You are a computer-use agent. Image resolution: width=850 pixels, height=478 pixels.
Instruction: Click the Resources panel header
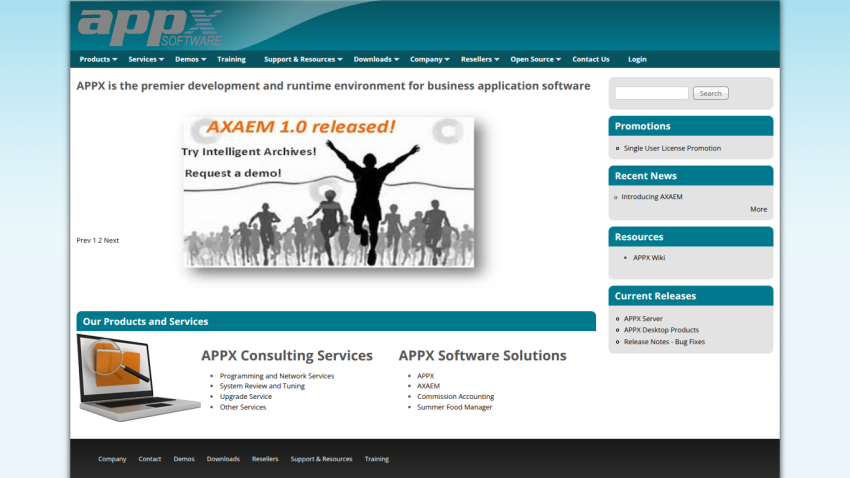[691, 237]
